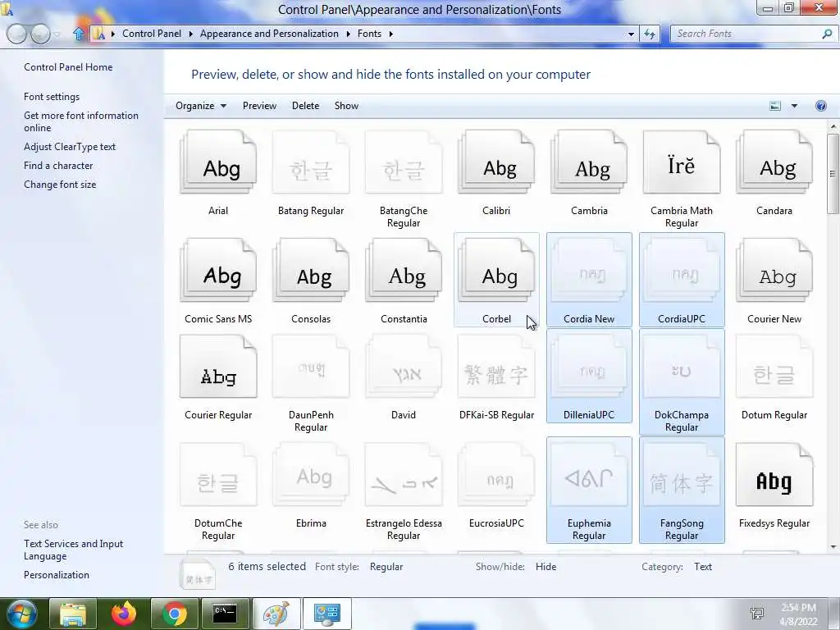Open Change font size link
840x630 pixels.
click(x=60, y=185)
